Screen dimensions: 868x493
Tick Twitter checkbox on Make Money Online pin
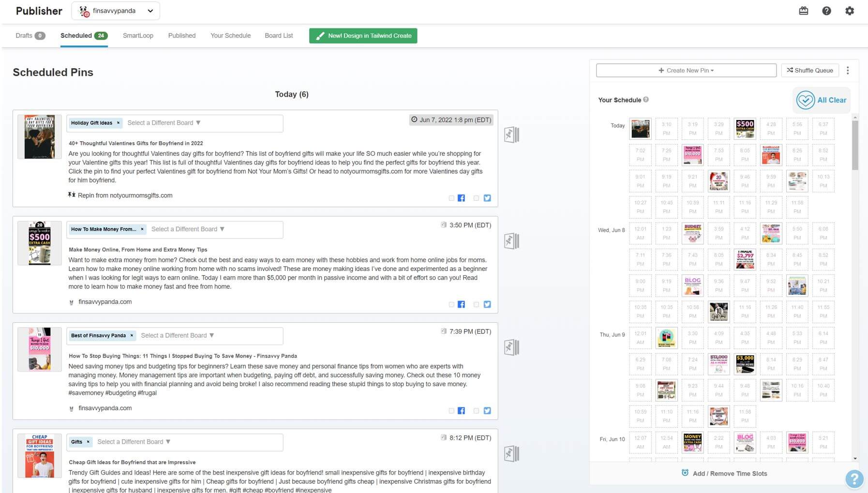tap(477, 305)
